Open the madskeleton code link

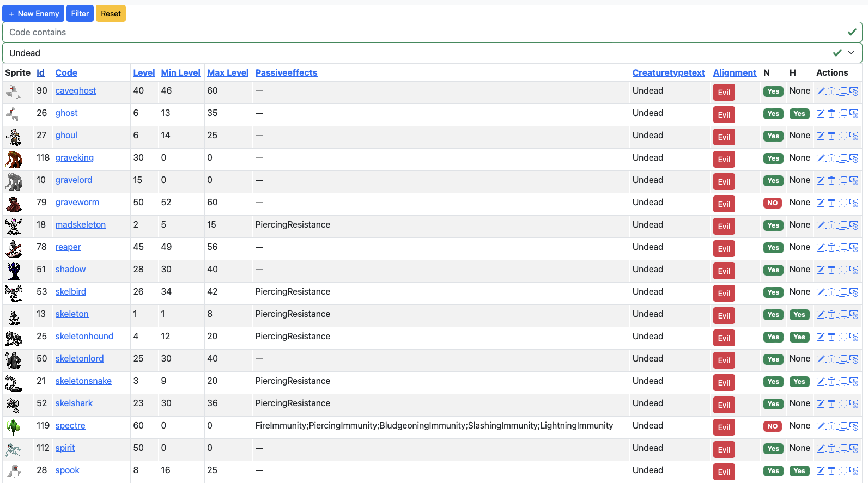pyautogui.click(x=80, y=224)
